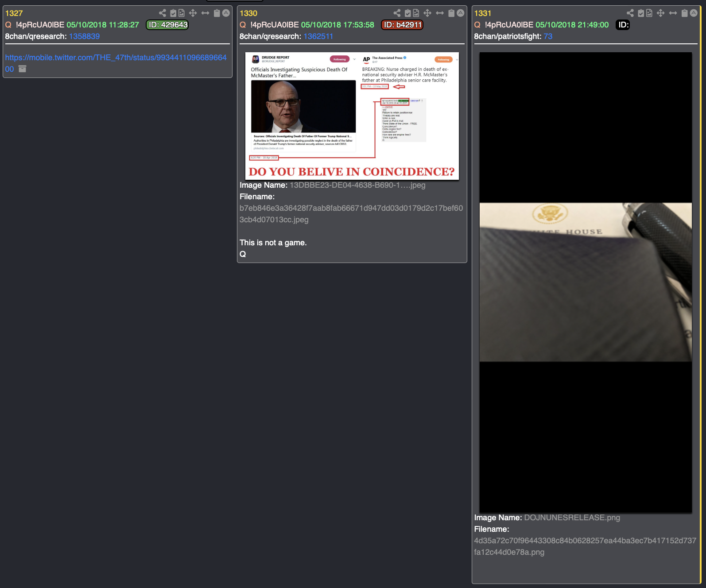Click the orange Q icon on post 1331
Screen dimensions: 706x588
(477, 25)
